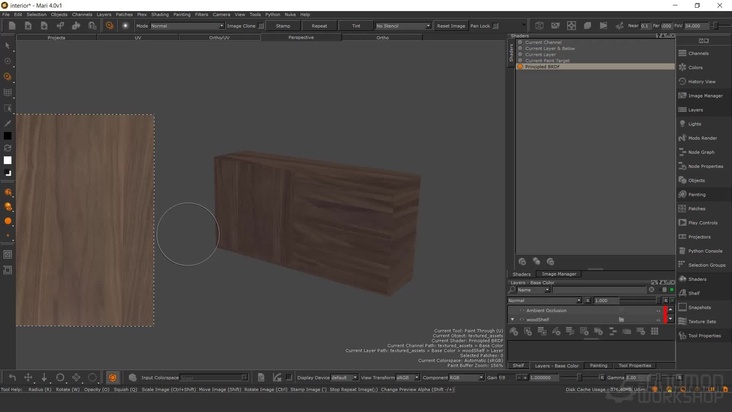Click the Stamp button

coord(283,26)
